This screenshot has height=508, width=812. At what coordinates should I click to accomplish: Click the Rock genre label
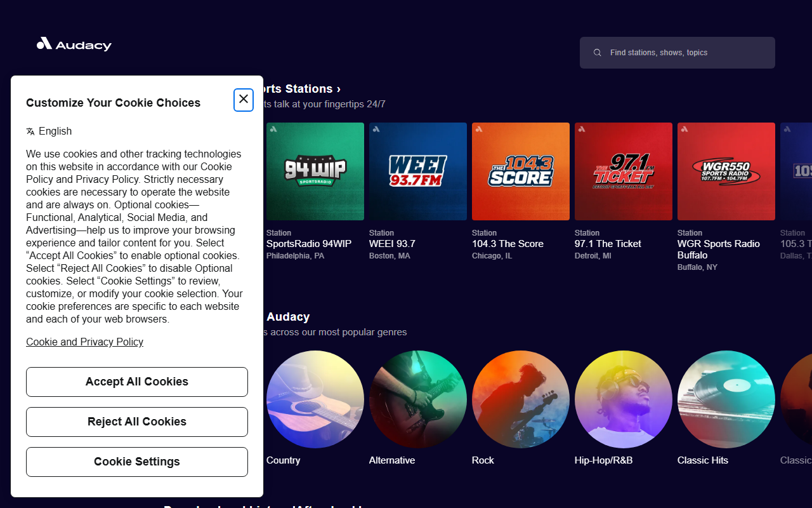(x=483, y=460)
